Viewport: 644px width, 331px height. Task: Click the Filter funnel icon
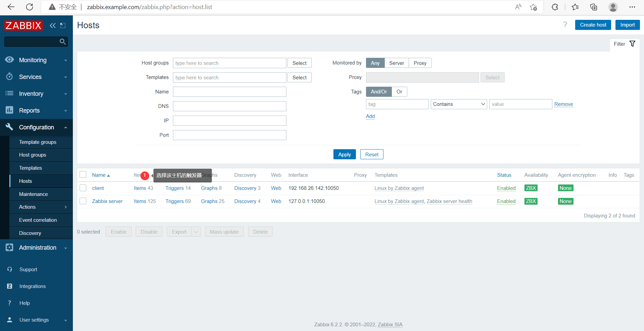coord(632,44)
